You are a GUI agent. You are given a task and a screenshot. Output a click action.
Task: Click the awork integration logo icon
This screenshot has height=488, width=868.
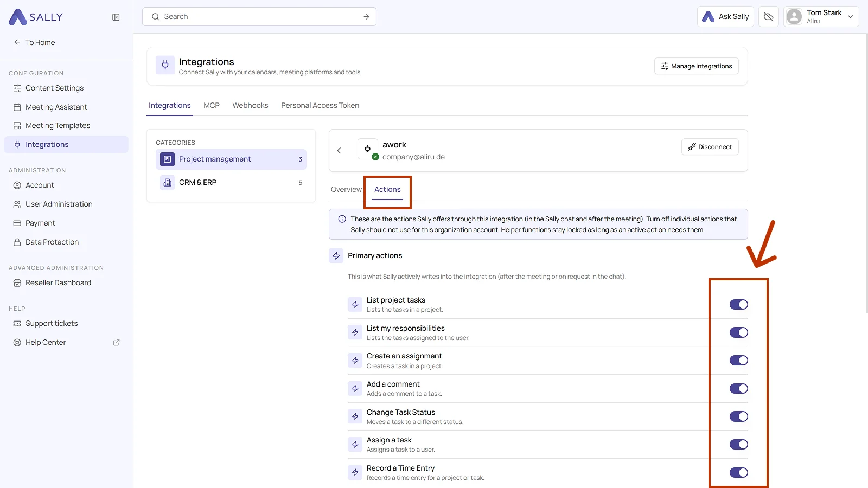point(368,149)
